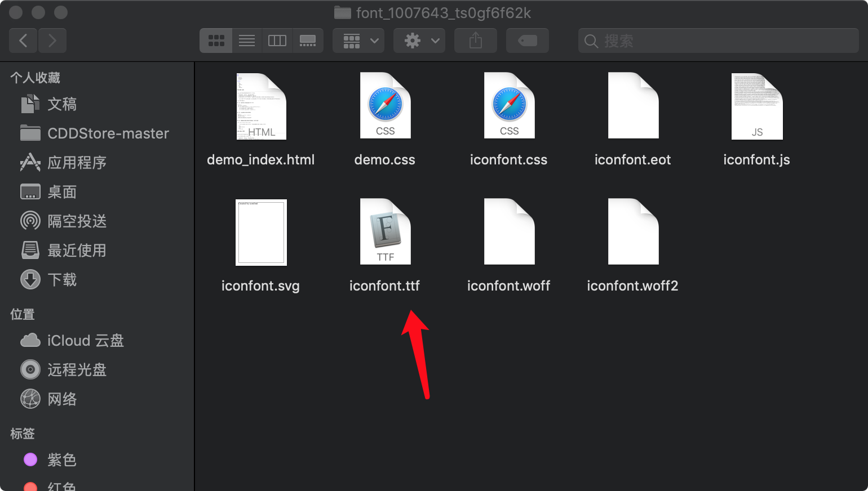Collapse the 个人收藏 sidebar section
The image size is (868, 491).
point(36,78)
